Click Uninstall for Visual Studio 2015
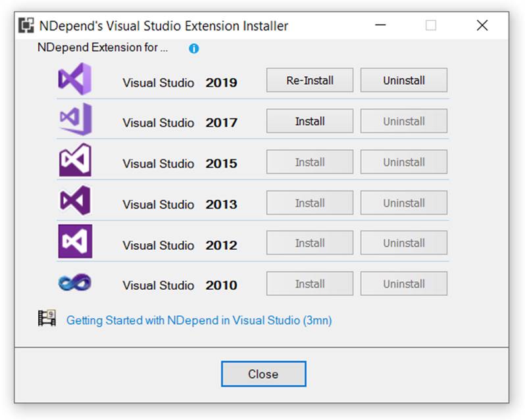Viewport: 525px width, 420px height. tap(404, 162)
